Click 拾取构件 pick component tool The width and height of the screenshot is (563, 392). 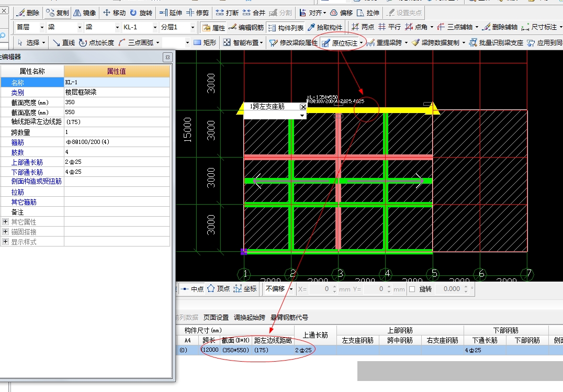325,27
